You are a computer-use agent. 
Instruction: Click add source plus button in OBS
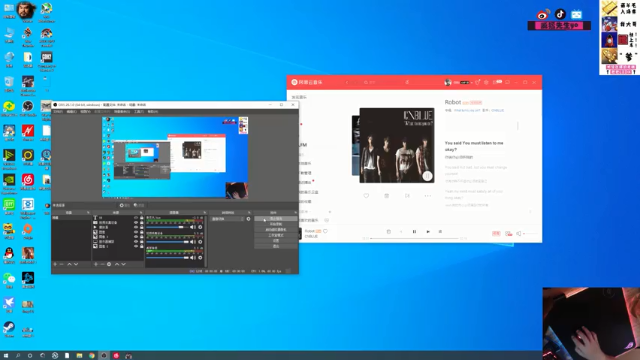[96, 264]
